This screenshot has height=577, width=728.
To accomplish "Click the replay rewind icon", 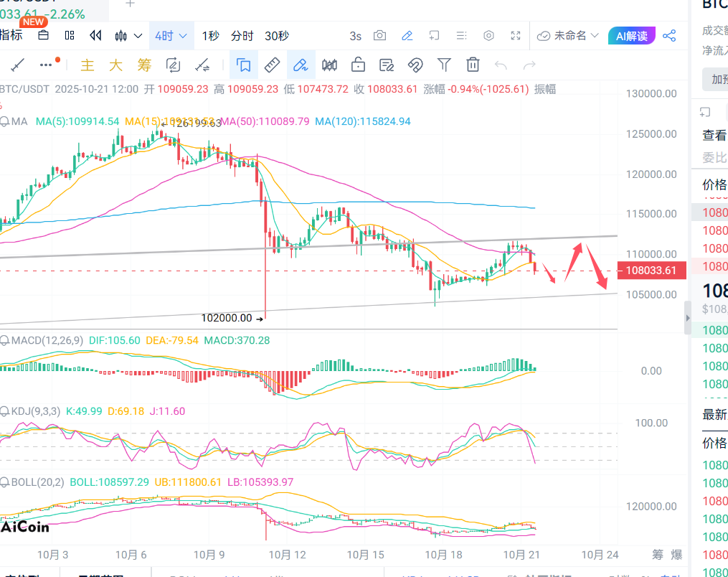I will pos(95,36).
